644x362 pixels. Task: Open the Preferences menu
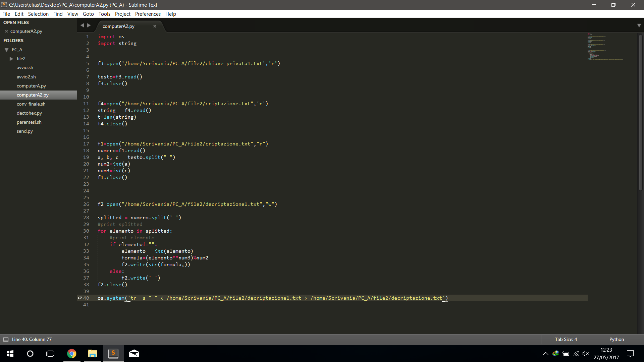click(x=148, y=14)
